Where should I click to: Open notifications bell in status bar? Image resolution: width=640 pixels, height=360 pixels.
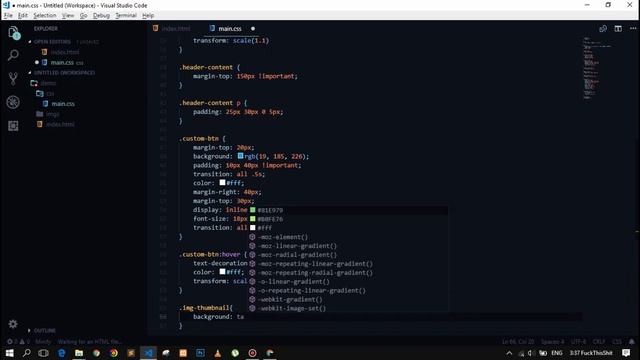tap(631, 342)
